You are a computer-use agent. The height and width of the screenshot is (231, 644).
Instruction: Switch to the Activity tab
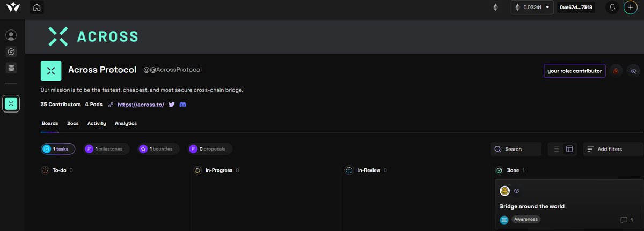97,123
